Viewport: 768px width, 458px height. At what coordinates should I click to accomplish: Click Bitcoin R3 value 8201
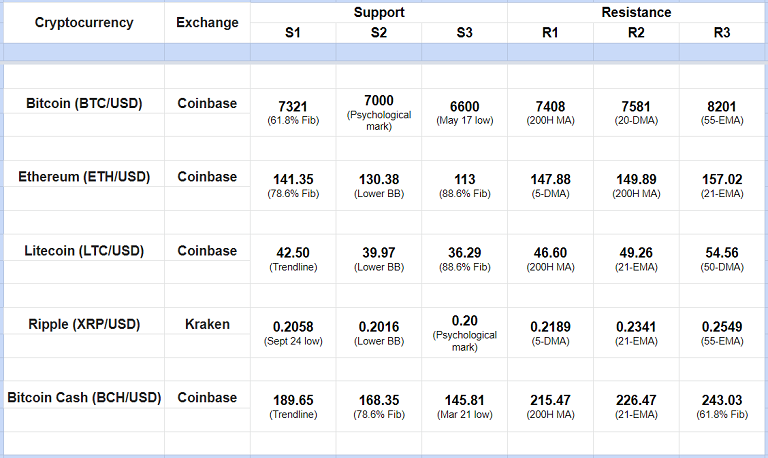coord(722,107)
